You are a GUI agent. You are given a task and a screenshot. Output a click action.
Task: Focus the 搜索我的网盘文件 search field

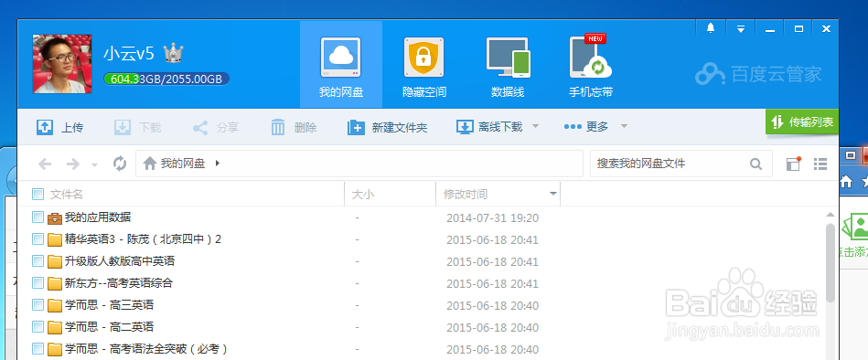(x=669, y=164)
